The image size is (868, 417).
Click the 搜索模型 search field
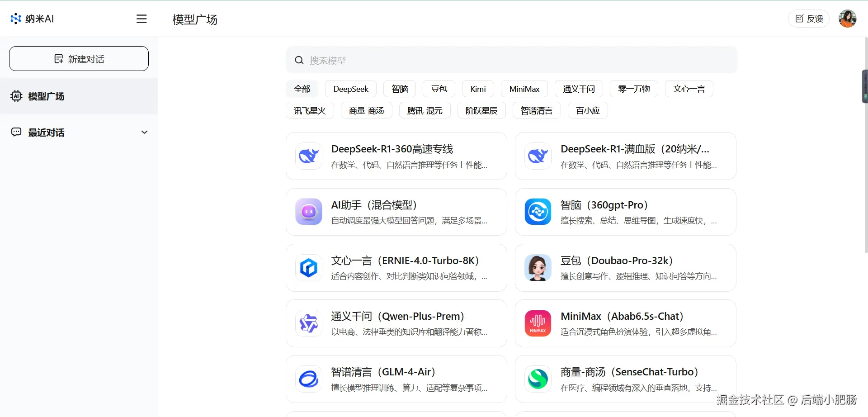pos(511,60)
